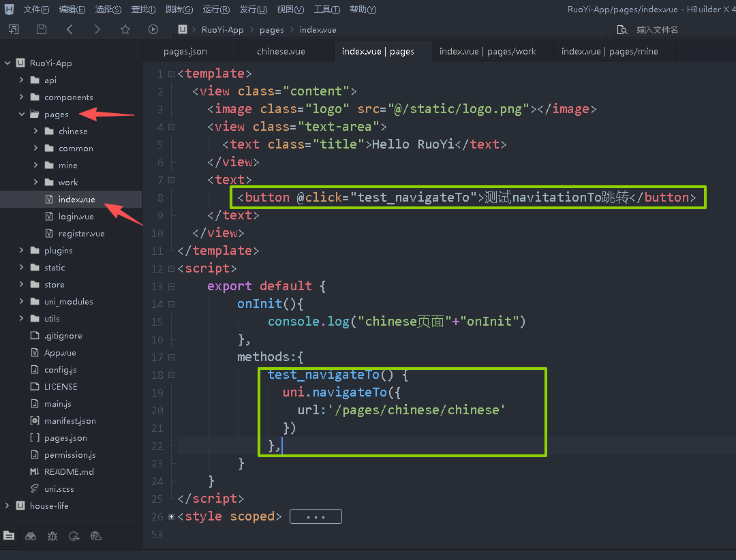The width and height of the screenshot is (736, 560).
Task: Toggle fold marker on line 18
Action: tap(171, 375)
